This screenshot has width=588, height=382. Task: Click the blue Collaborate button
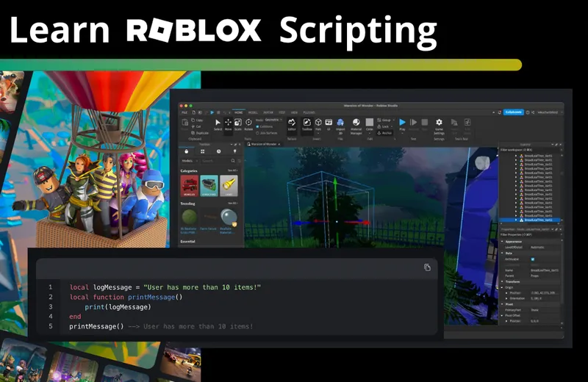click(x=513, y=112)
